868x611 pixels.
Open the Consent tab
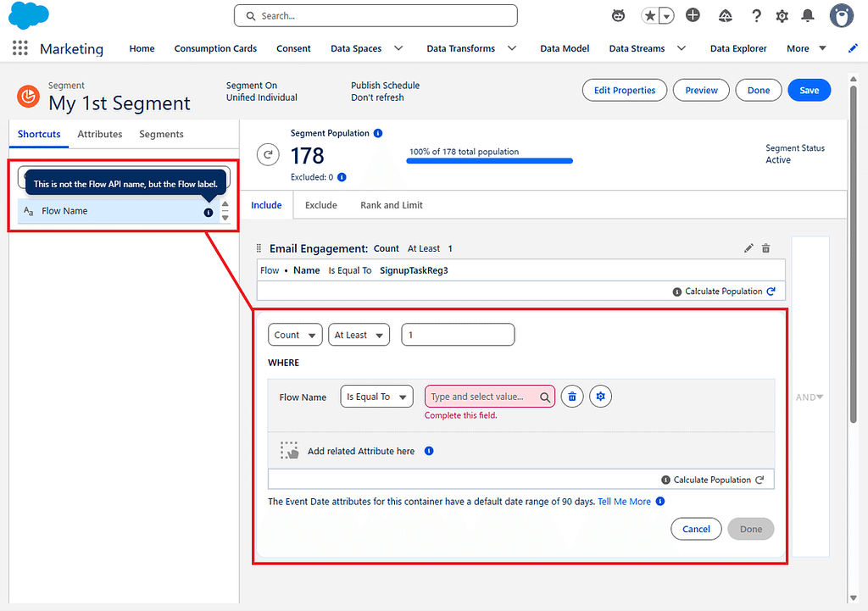(x=293, y=48)
